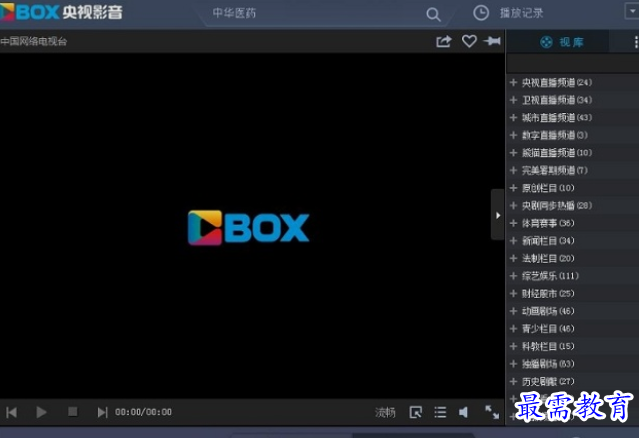Open 播放记录 playback history
Image resolution: width=639 pixels, height=438 pixels.
[x=521, y=13]
